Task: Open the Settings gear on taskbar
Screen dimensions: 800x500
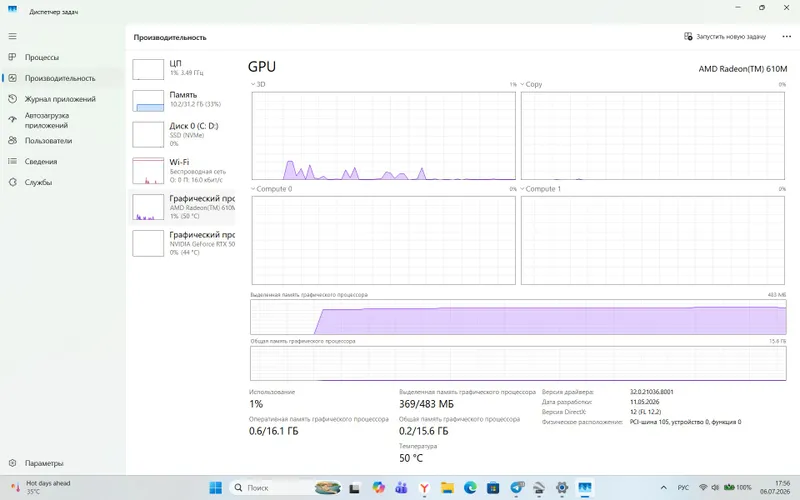Action: tap(562, 488)
